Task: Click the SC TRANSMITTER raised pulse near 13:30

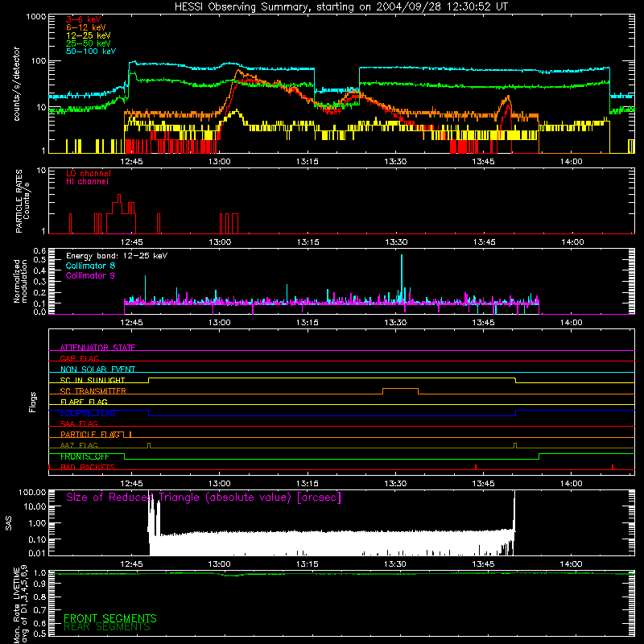Action: 400,389
